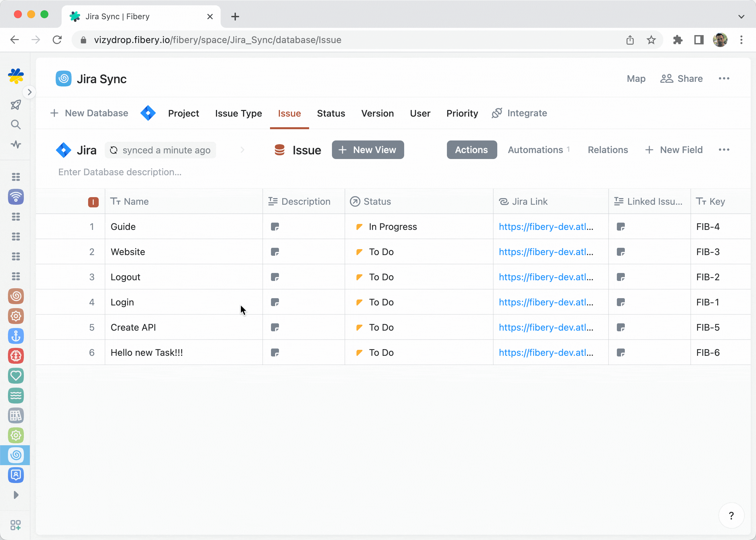This screenshot has height=540, width=756.
Task: Open the help question mark button
Action: pyautogui.click(x=731, y=516)
